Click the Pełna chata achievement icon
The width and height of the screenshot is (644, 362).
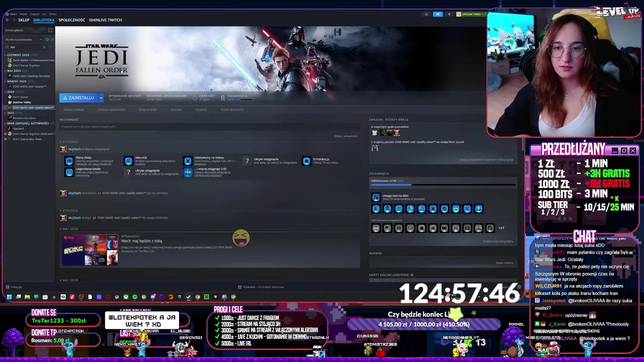[69, 161]
